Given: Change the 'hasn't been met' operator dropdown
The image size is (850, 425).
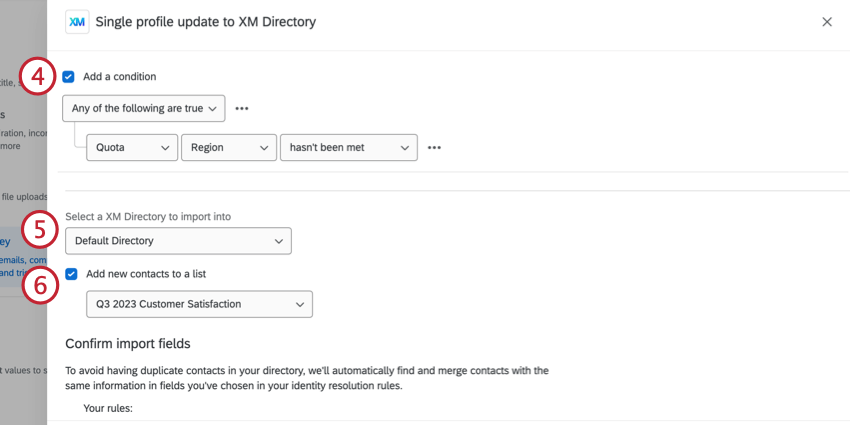Looking at the screenshot, I should point(348,148).
